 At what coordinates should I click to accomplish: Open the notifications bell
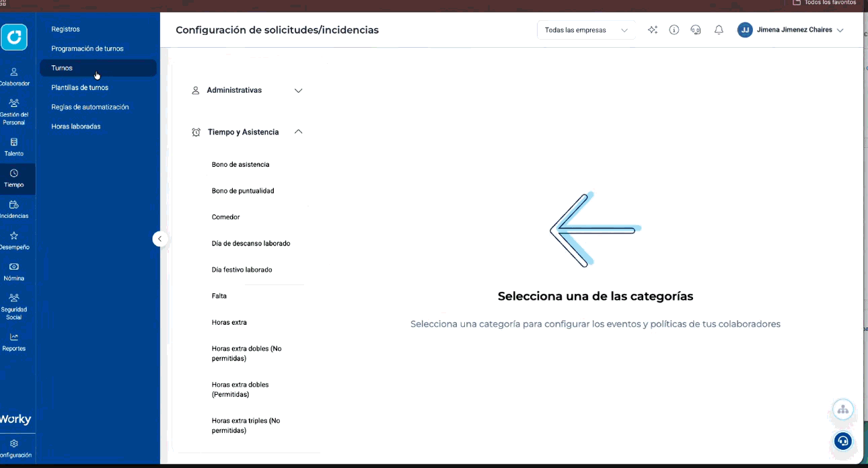(719, 30)
